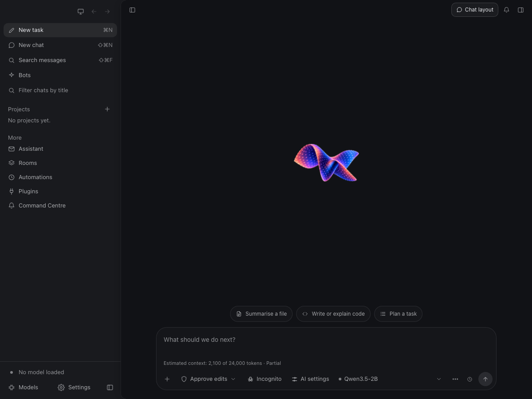Toggle the left sidebar panel icon at top
The height and width of the screenshot is (399, 532).
click(x=132, y=10)
